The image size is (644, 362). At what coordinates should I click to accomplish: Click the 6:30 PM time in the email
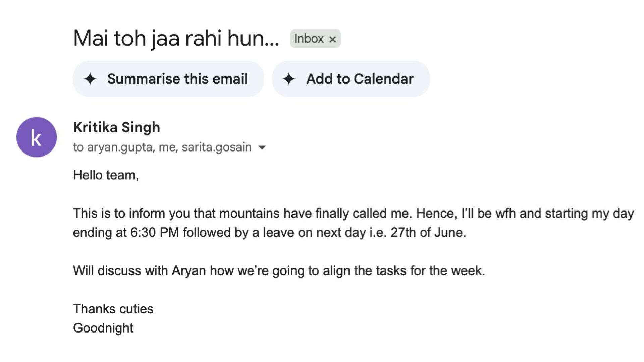154,232
